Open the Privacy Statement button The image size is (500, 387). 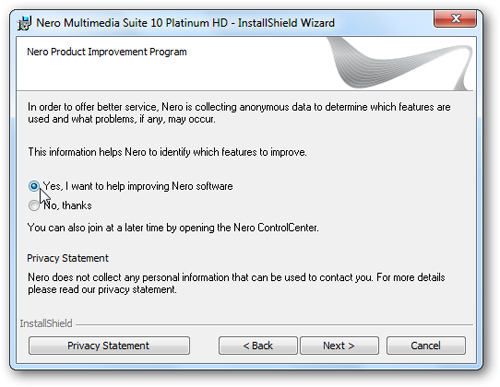109,345
